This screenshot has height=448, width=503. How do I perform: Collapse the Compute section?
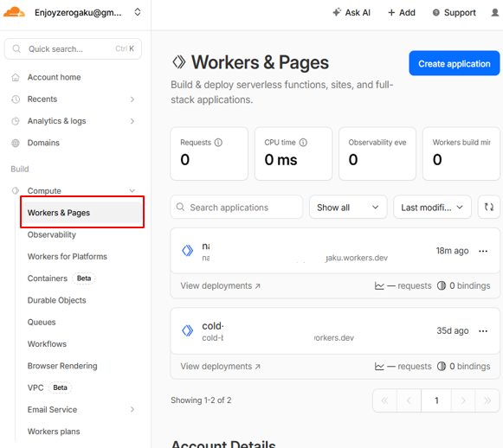132,190
